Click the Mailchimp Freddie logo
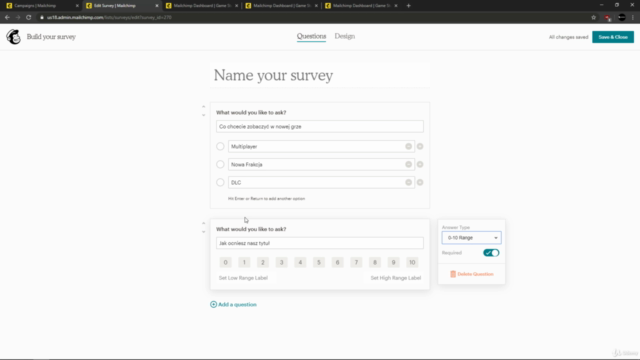This screenshot has width=640, height=360. [13, 37]
